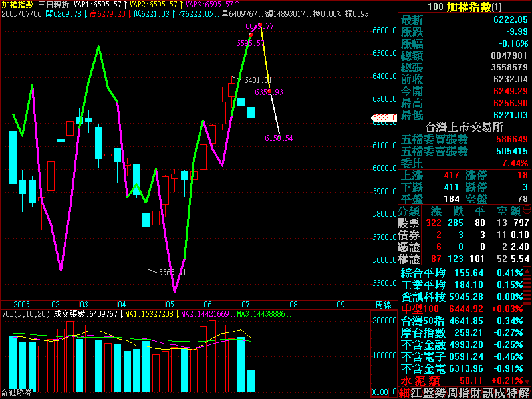
Task: Click VOL(5,10,20) indicator label
Action: click(x=25, y=314)
